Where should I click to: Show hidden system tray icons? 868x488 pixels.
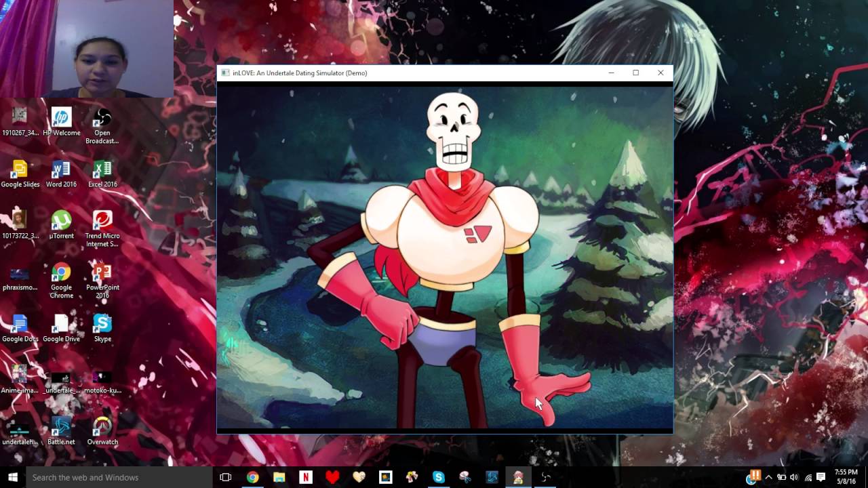point(768,477)
